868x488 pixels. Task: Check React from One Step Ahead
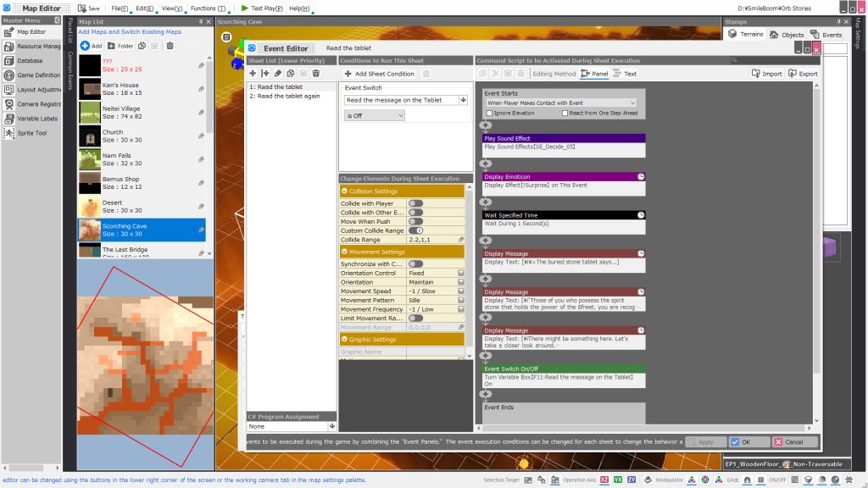click(565, 113)
